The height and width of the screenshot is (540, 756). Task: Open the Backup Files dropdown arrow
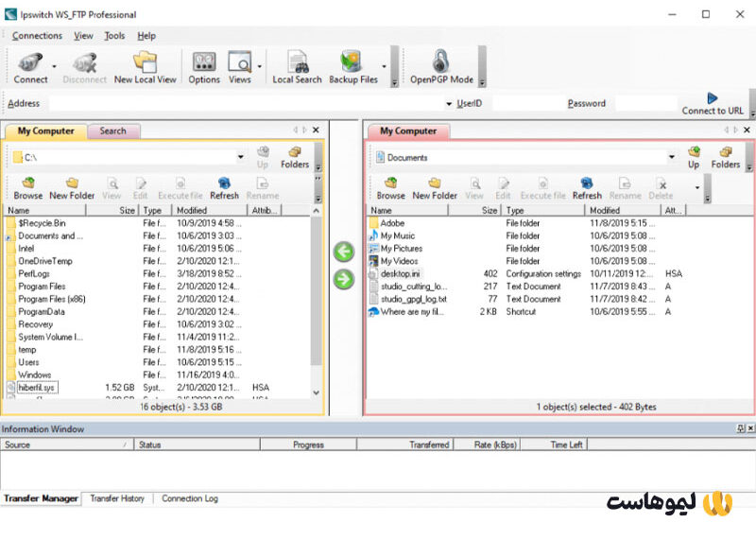385,66
